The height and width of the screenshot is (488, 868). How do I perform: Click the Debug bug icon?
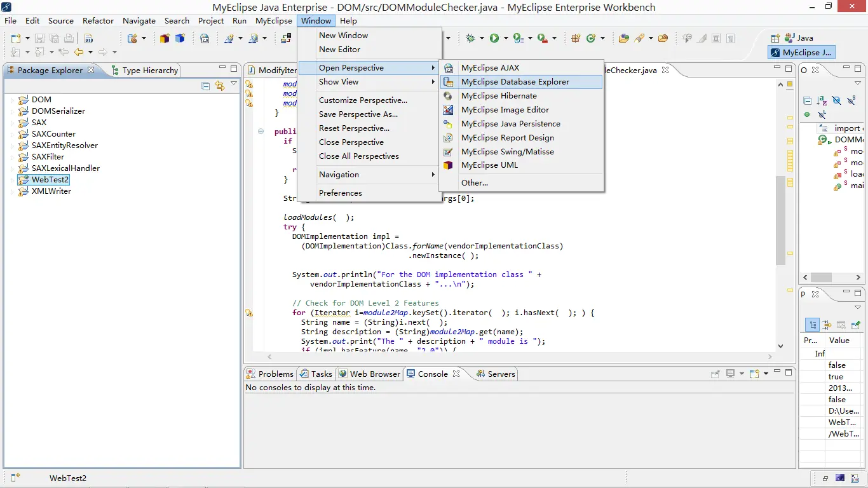click(x=471, y=38)
